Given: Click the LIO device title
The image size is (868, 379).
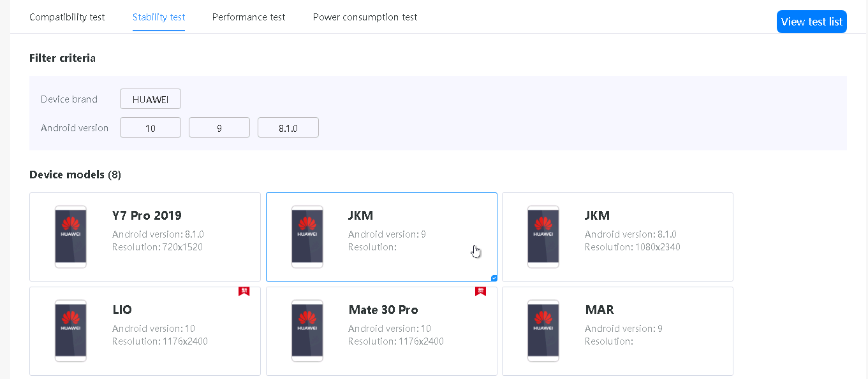Looking at the screenshot, I should [x=122, y=310].
